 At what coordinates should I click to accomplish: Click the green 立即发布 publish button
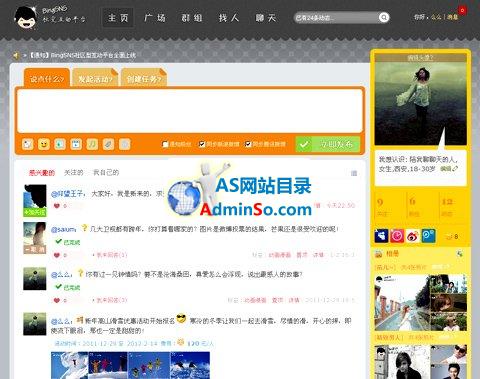(x=328, y=144)
